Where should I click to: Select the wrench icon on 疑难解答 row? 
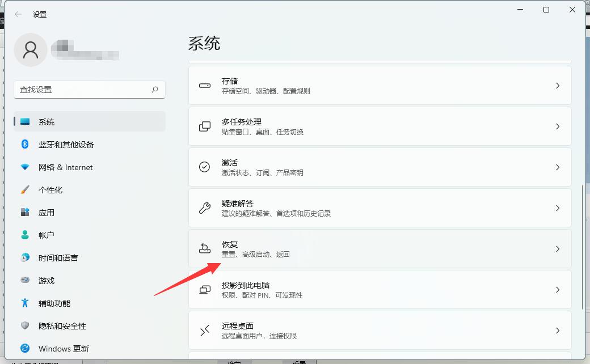coord(205,208)
